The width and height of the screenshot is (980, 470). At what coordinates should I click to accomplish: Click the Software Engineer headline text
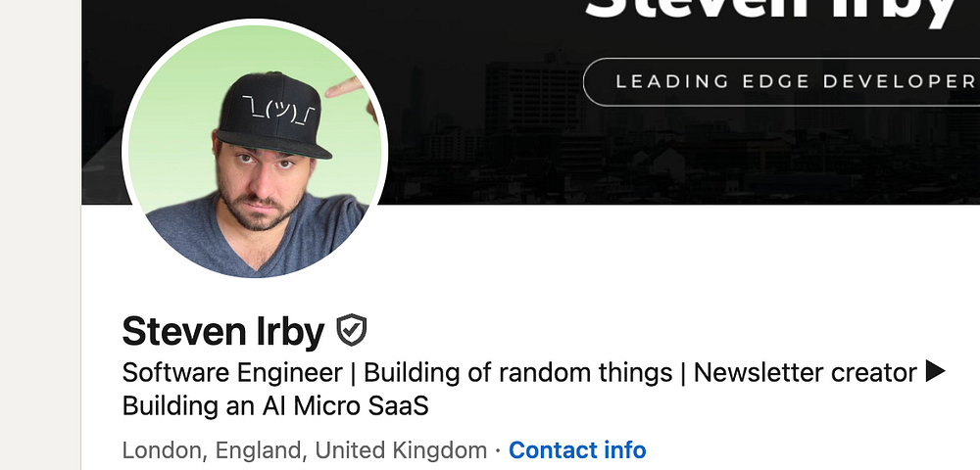232,373
